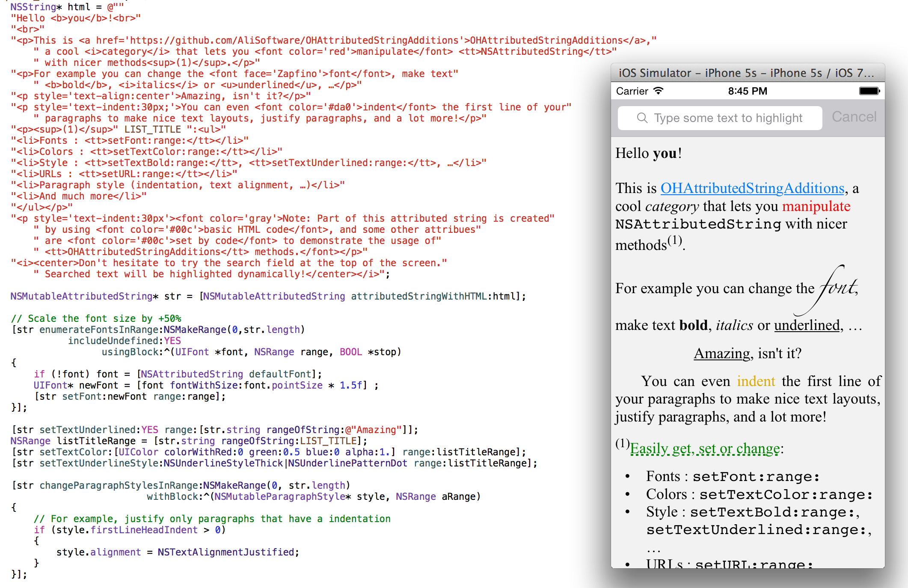Click the 'setTextColor:range:' bullet item
Image resolution: width=908 pixels, height=588 pixels.
tap(786, 494)
